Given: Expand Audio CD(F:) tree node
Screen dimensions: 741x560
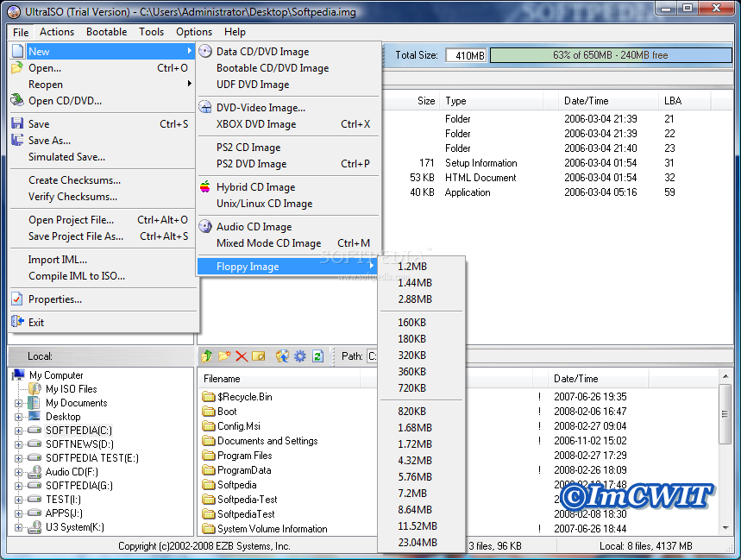Looking at the screenshot, I should coord(18,472).
